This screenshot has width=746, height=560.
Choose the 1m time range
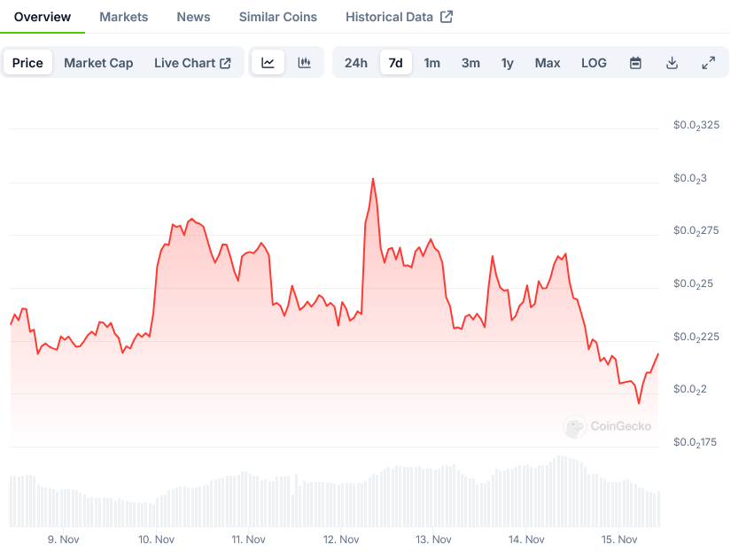tap(431, 63)
